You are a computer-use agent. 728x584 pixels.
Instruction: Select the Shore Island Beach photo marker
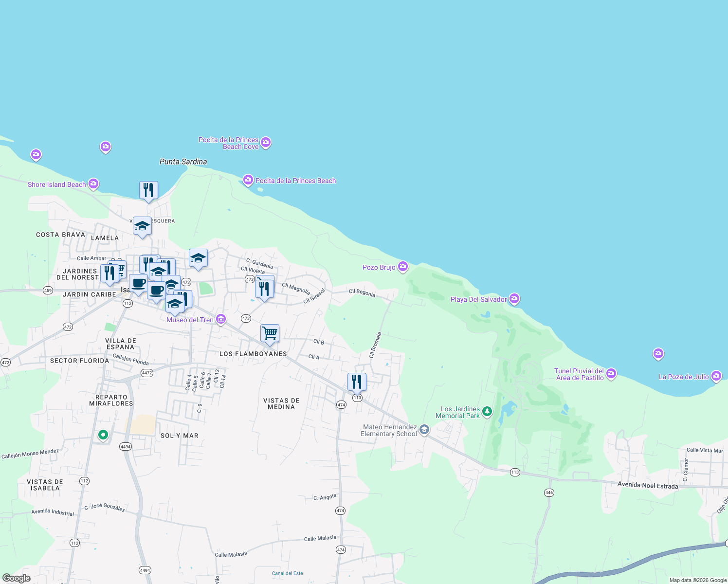(93, 183)
